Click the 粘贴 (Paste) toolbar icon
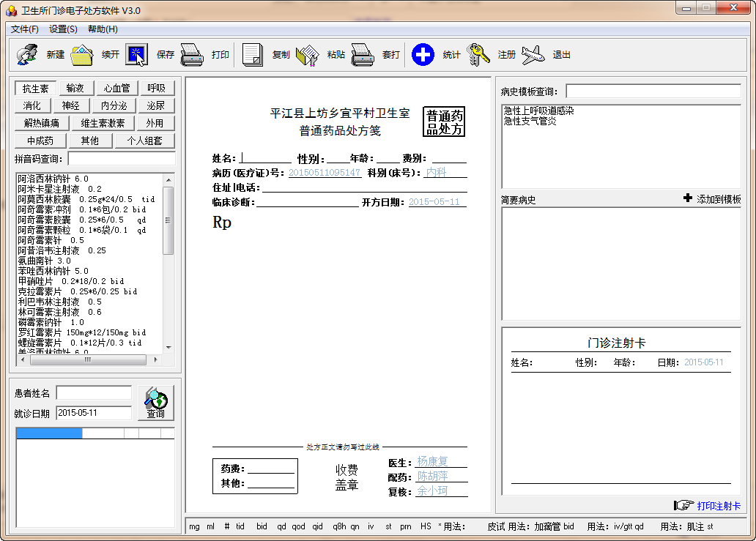This screenshot has width=756, height=541. pos(308,55)
